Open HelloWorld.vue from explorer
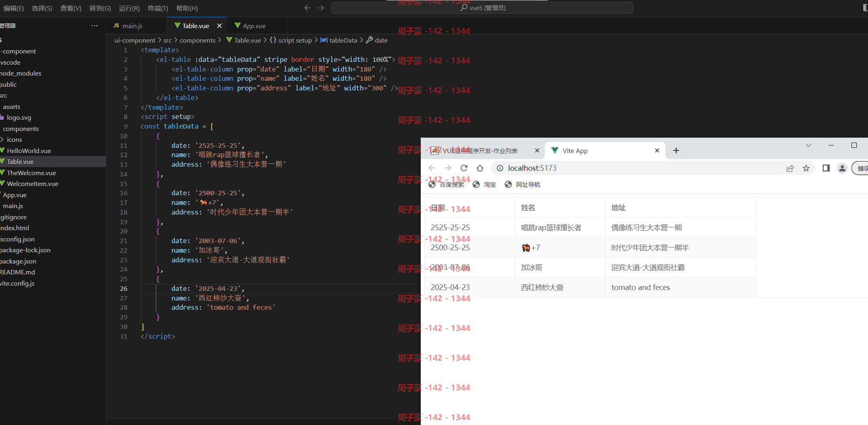 (x=29, y=151)
